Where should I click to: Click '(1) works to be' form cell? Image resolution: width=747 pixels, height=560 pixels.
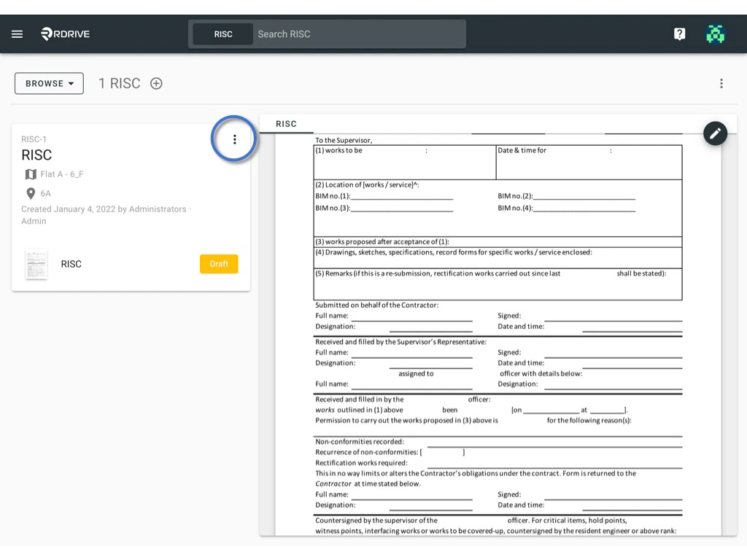pyautogui.click(x=405, y=163)
